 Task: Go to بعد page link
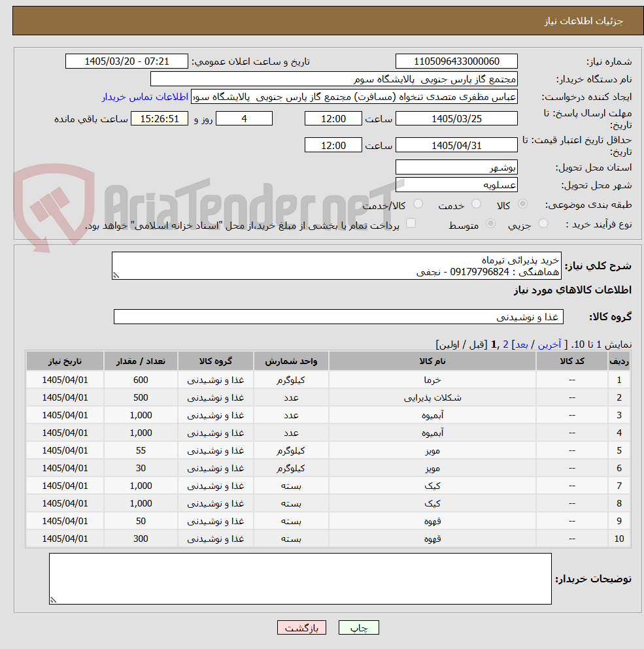coord(522,344)
